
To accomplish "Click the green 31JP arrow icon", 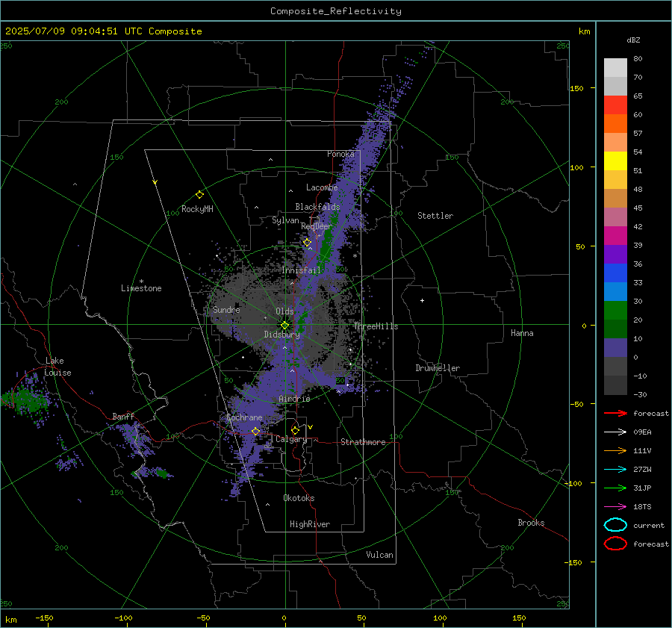I will [615, 488].
